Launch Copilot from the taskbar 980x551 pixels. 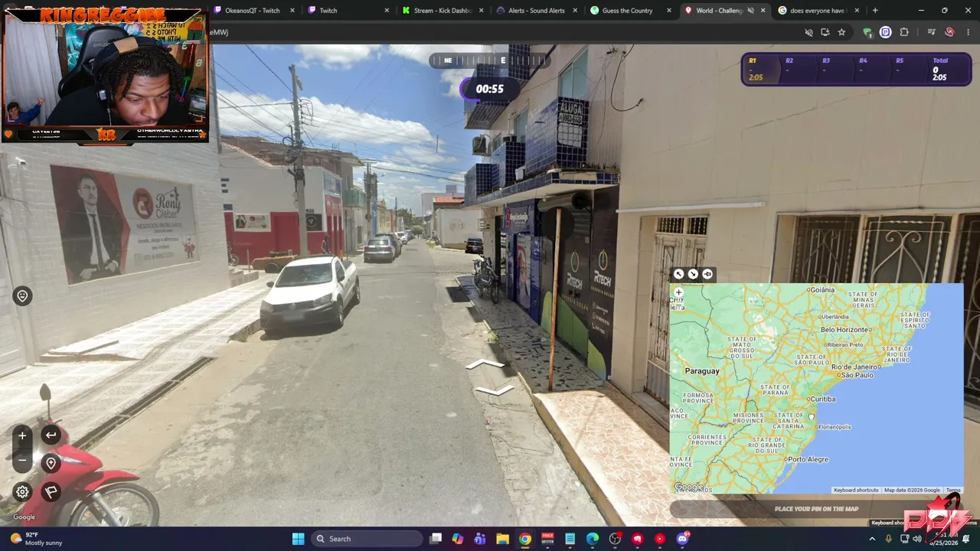pos(458,539)
